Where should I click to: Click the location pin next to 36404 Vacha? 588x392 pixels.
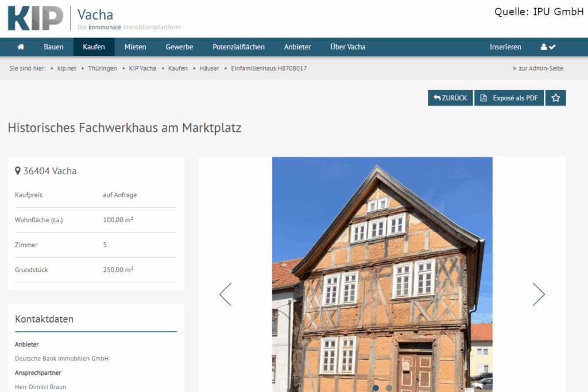pyautogui.click(x=18, y=171)
